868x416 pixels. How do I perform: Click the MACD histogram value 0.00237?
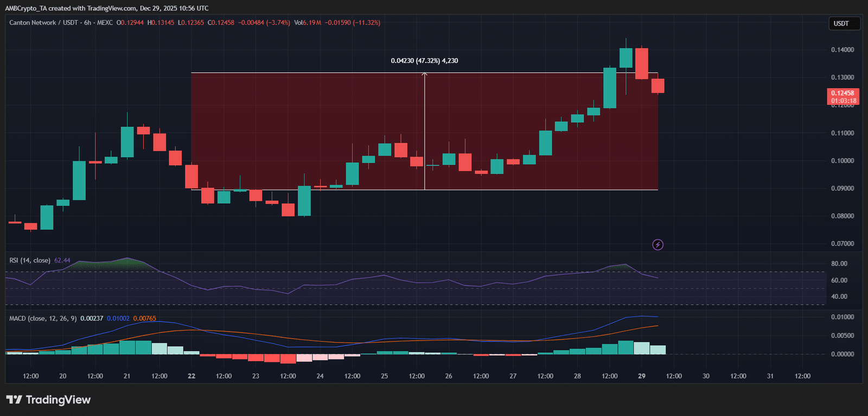(92, 318)
